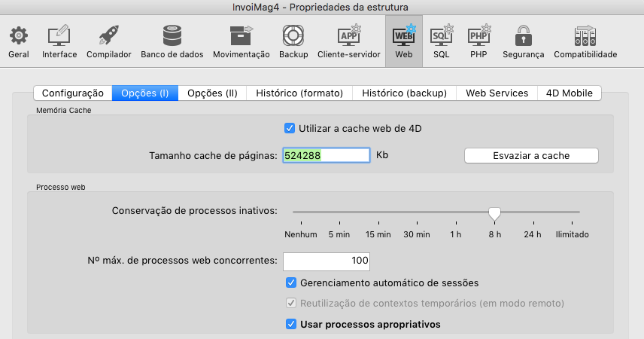Image resolution: width=644 pixels, height=339 pixels.
Task: Click the Tamanho cache de páginas field
Action: click(326, 156)
